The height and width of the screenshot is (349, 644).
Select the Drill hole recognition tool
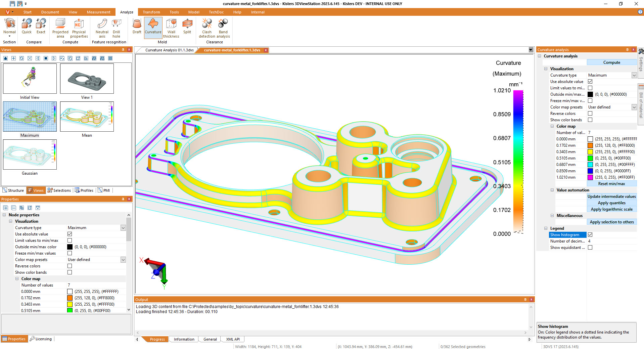(116, 28)
